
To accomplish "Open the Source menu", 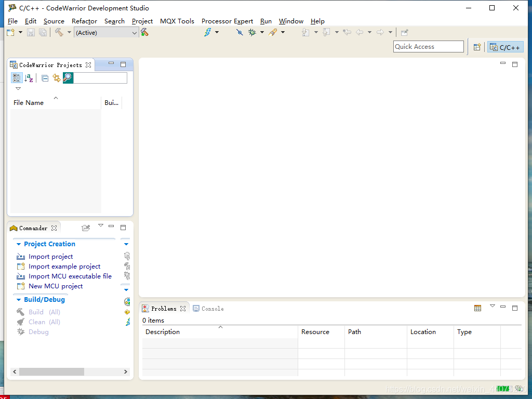I will [x=54, y=21].
